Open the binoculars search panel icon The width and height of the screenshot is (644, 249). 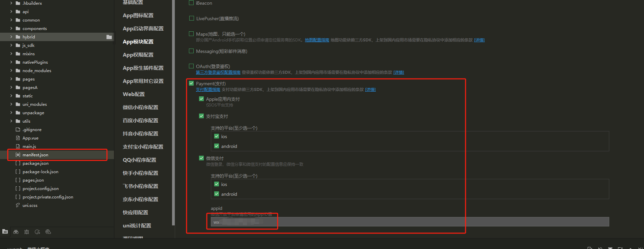(16, 232)
